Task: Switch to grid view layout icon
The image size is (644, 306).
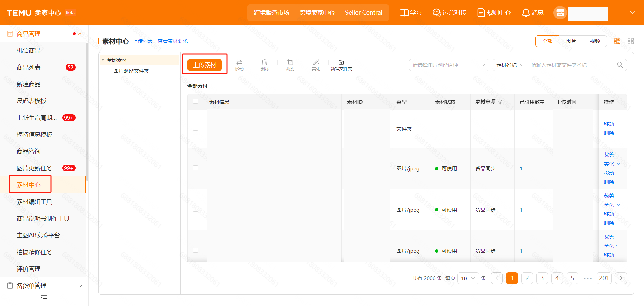Action: click(631, 41)
